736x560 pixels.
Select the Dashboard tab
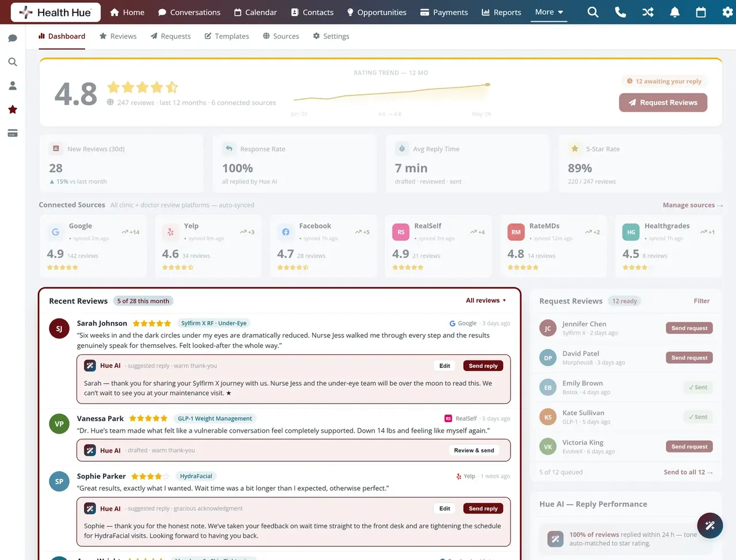[62, 36]
